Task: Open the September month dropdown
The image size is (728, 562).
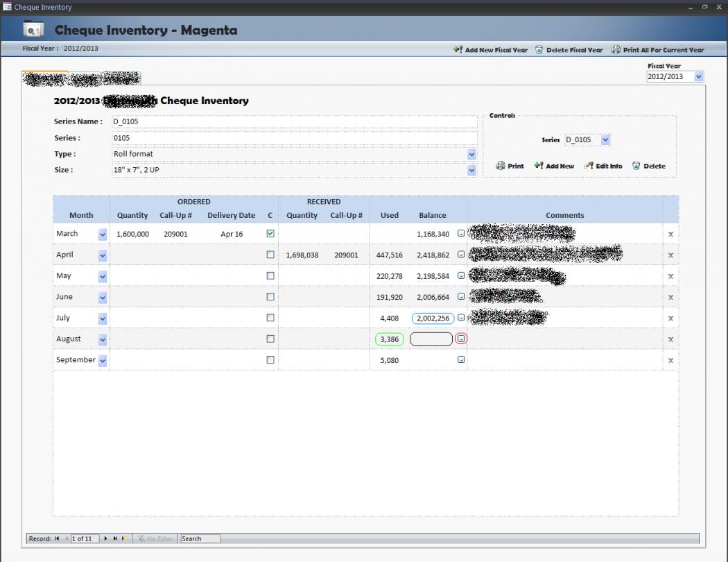Action: [103, 360]
